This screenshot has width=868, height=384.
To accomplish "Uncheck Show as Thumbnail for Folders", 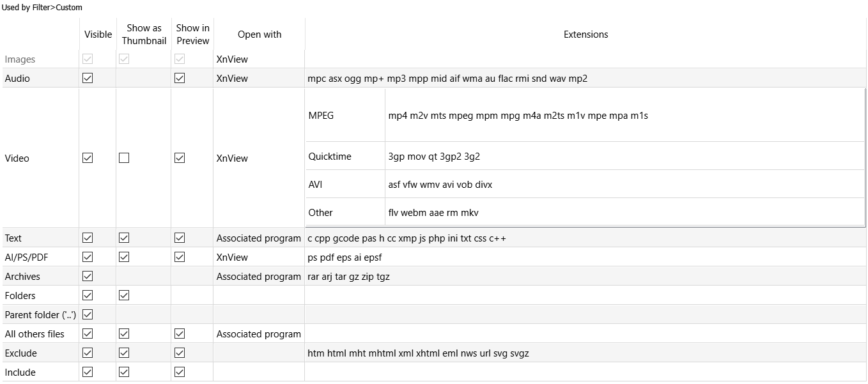I will point(124,295).
